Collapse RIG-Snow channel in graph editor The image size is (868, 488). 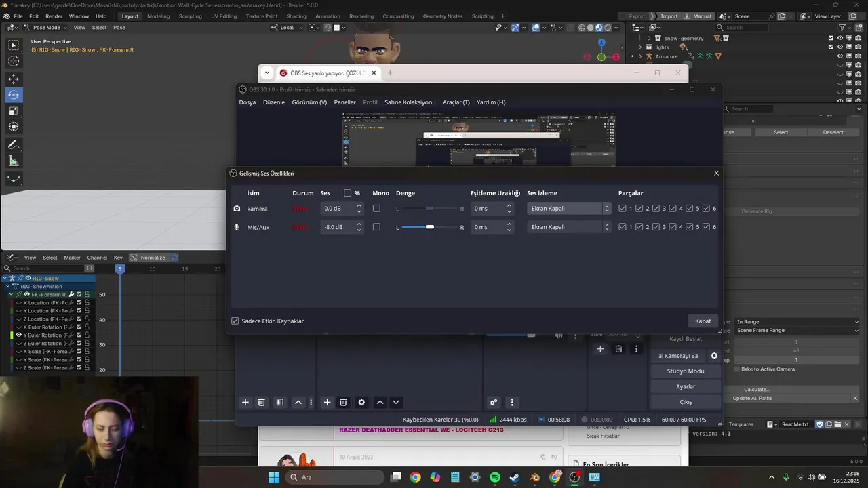coord(5,279)
